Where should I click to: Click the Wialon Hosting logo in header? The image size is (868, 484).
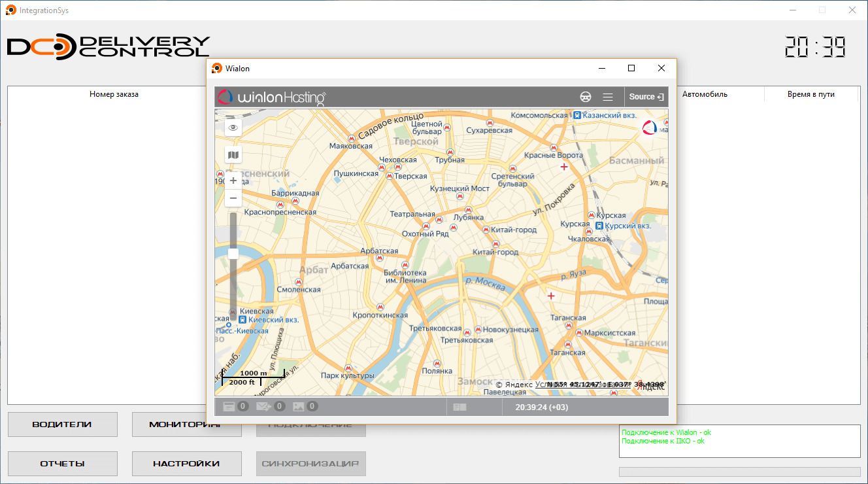(x=271, y=97)
